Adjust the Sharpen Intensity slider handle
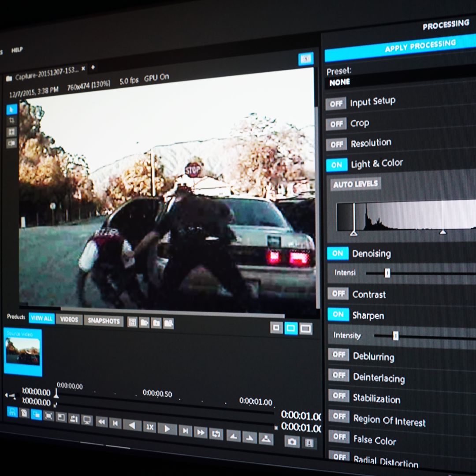This screenshot has height=476, width=476. 395,336
